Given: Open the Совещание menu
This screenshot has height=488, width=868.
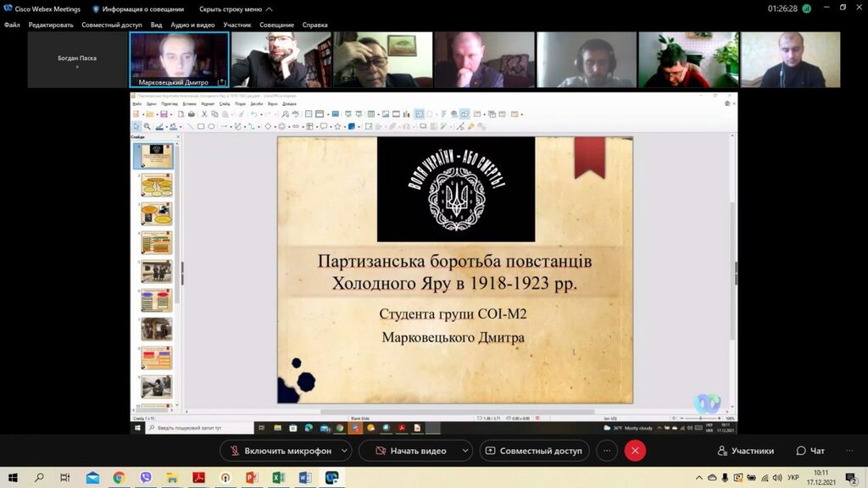Looking at the screenshot, I should point(276,25).
